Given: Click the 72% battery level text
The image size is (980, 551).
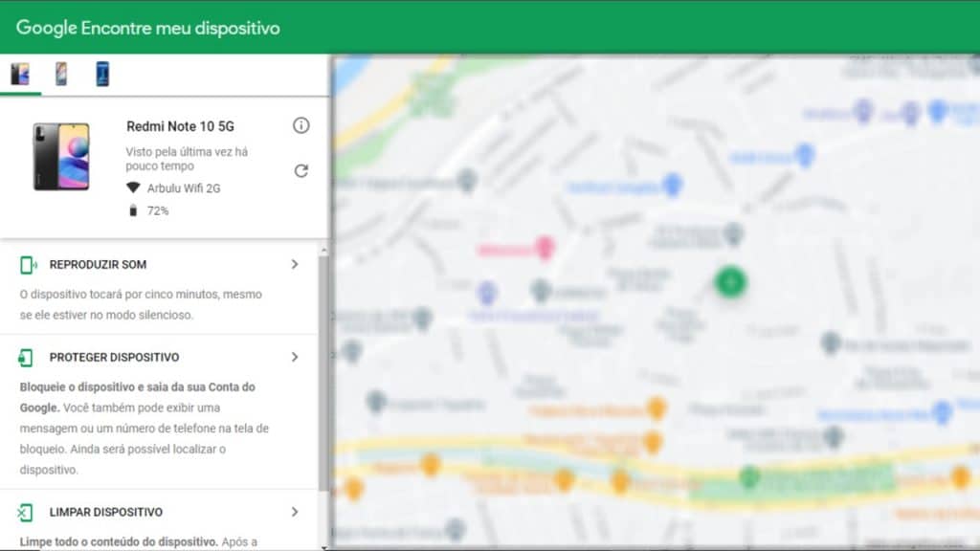Looking at the screenshot, I should click(158, 211).
